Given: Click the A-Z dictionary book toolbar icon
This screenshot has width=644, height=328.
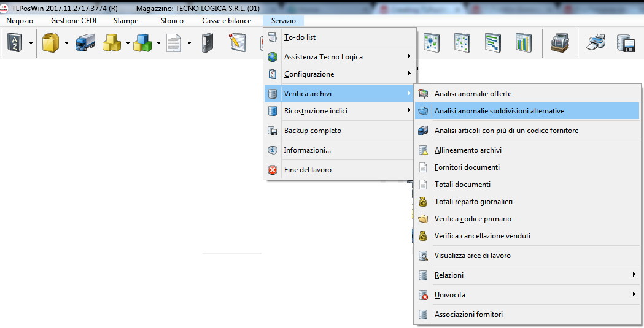Looking at the screenshot, I should point(14,43).
